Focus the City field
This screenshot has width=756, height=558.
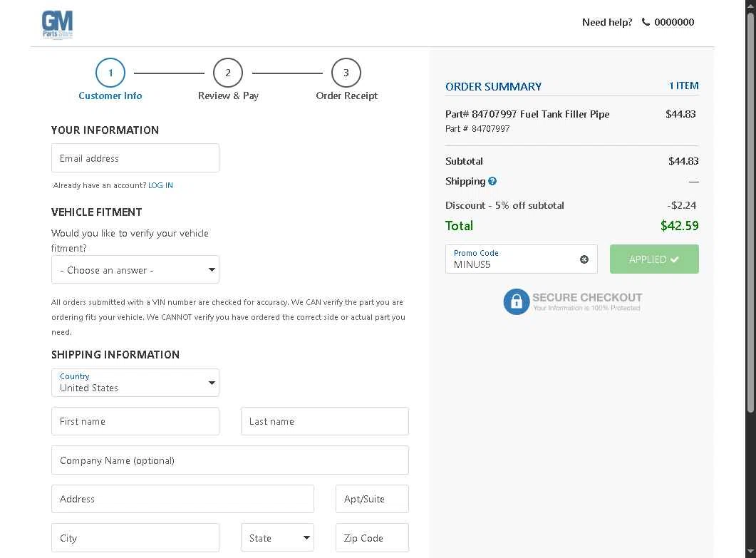coord(135,538)
